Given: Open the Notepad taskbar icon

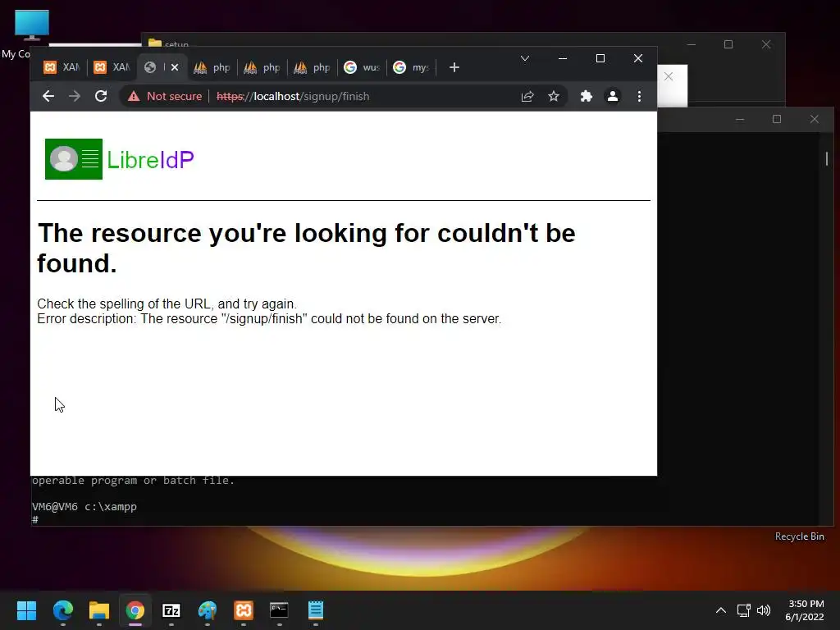Looking at the screenshot, I should pyautogui.click(x=316, y=610).
